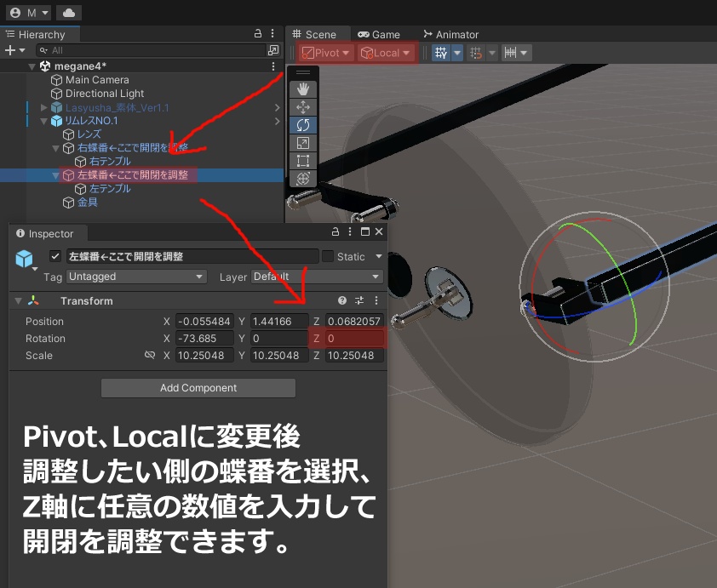Viewport: 717px width, 588px height.
Task: Select the Rotate tool
Action: pyautogui.click(x=302, y=125)
